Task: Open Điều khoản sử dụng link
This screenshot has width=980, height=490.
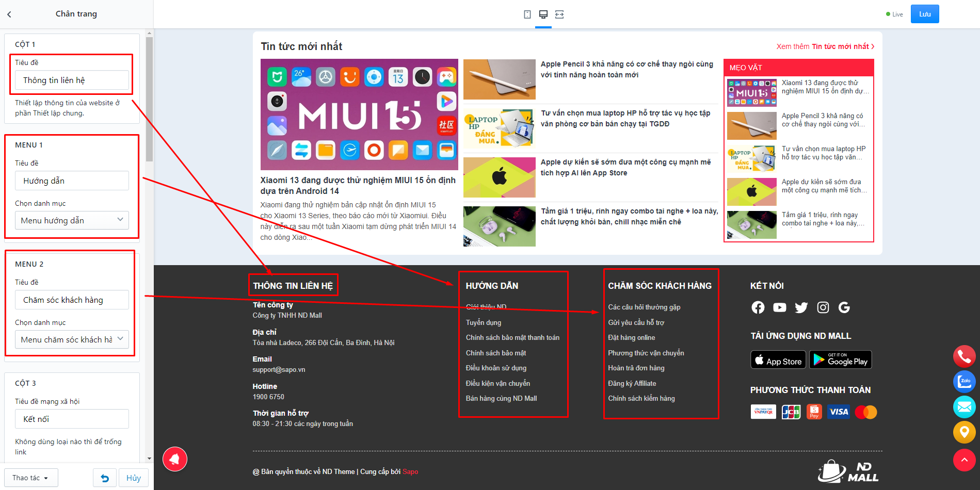Action: pos(496,368)
